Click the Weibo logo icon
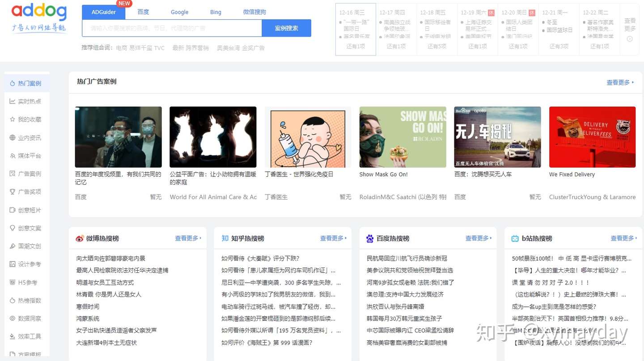 click(x=80, y=238)
